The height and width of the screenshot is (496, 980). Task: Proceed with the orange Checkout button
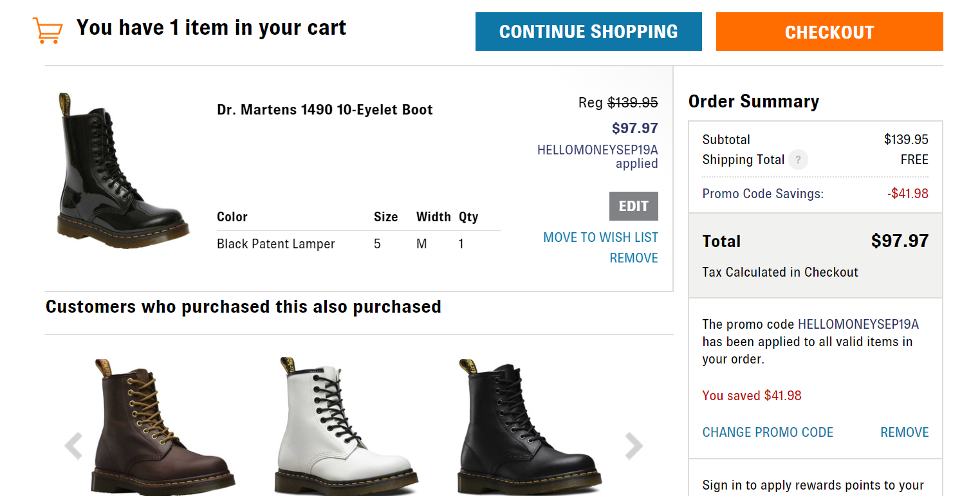tap(829, 32)
